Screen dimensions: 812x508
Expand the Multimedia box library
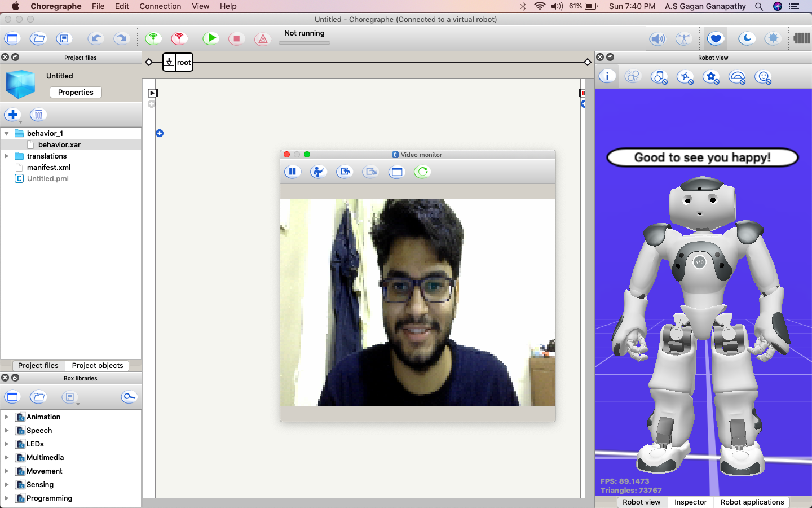[6, 457]
